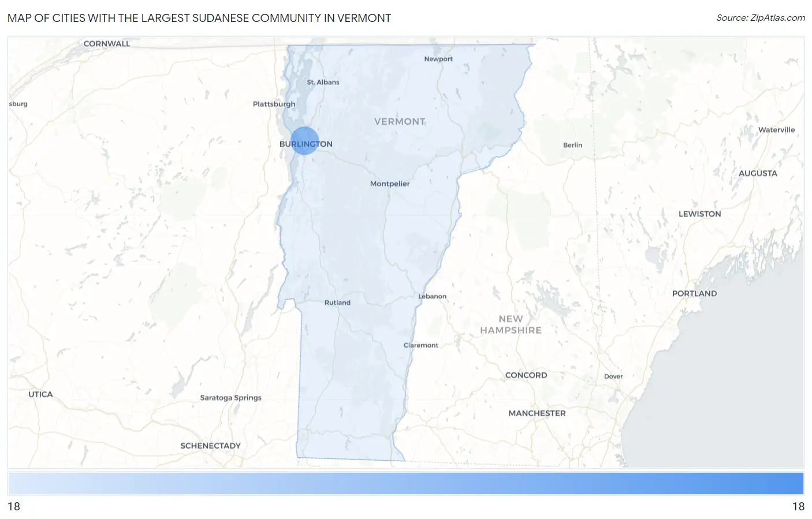Click the LEWISTON city label

click(x=699, y=214)
